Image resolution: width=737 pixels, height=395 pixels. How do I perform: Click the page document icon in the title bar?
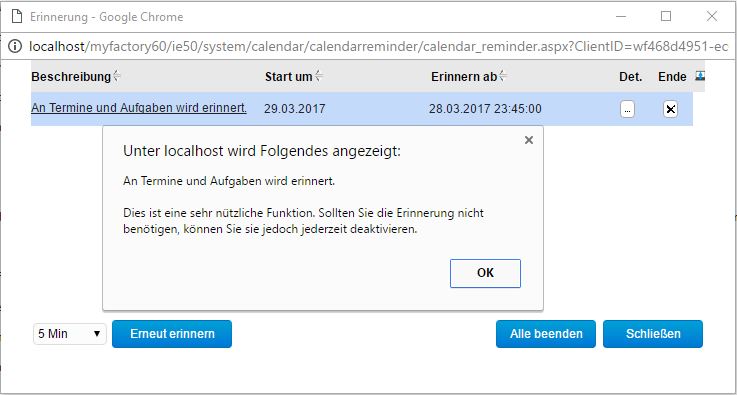coord(17,17)
